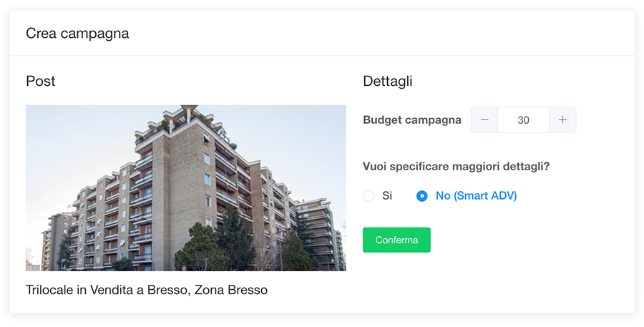
Task: Decrease budget with the minus button
Action: point(484,120)
